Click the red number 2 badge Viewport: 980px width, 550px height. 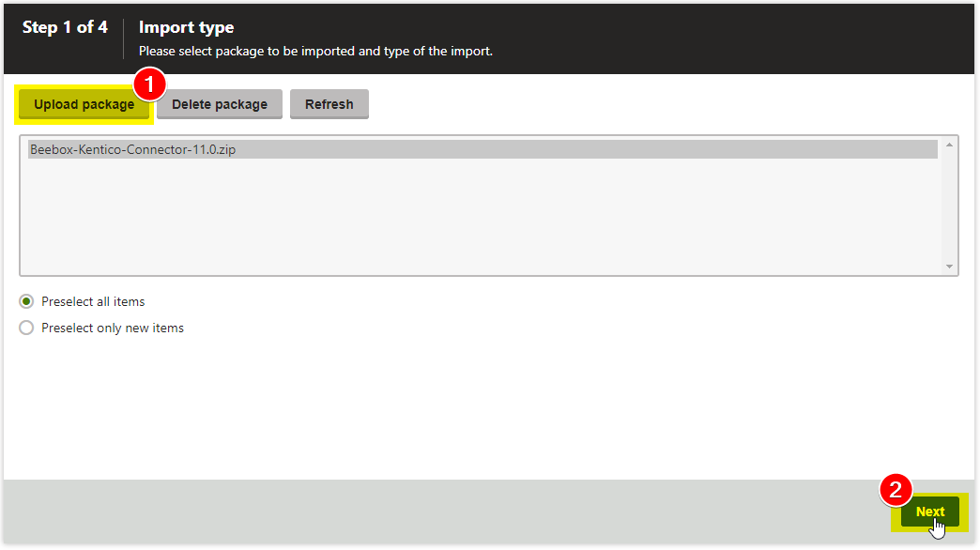point(896,489)
